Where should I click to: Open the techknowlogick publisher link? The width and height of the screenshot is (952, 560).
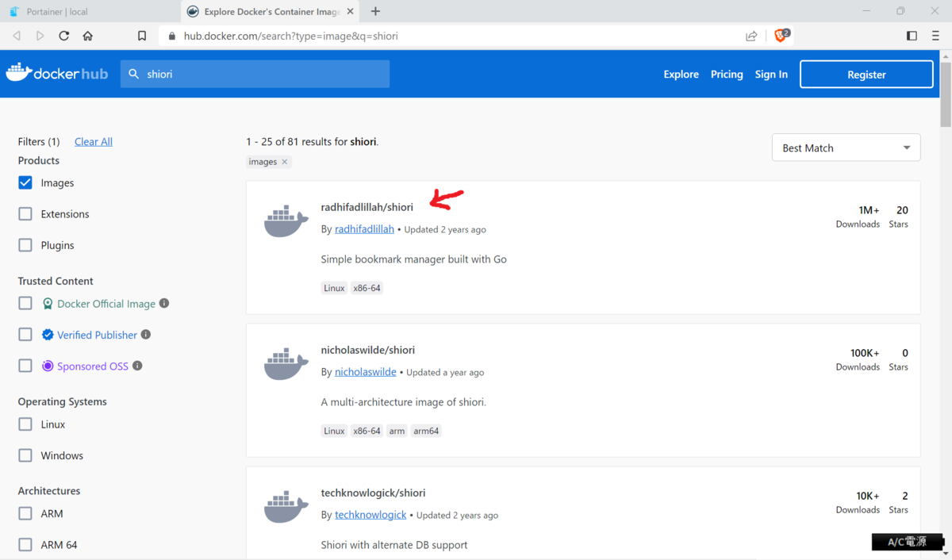(370, 515)
